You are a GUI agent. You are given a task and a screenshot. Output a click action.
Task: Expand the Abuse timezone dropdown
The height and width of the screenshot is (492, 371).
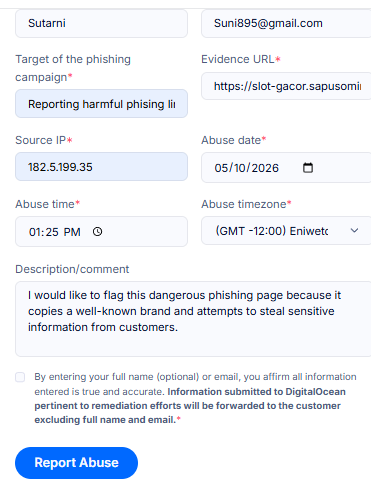(286, 231)
